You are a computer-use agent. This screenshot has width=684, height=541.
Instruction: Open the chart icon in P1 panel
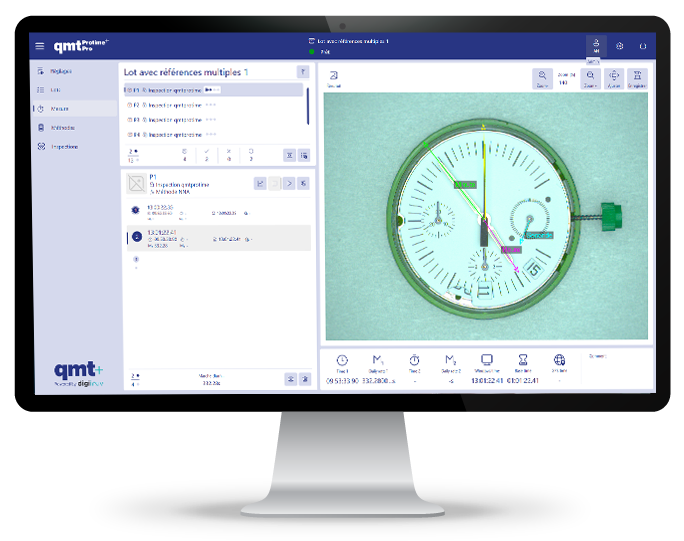[260, 183]
